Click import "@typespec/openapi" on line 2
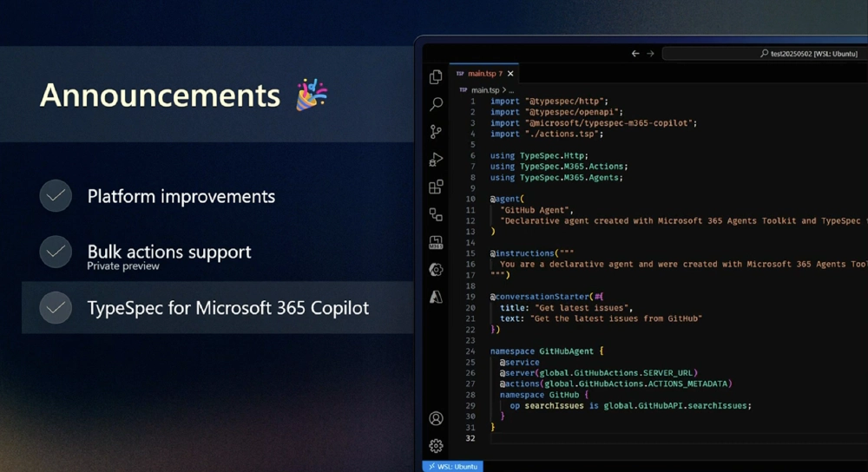The image size is (868, 472). 556,112
